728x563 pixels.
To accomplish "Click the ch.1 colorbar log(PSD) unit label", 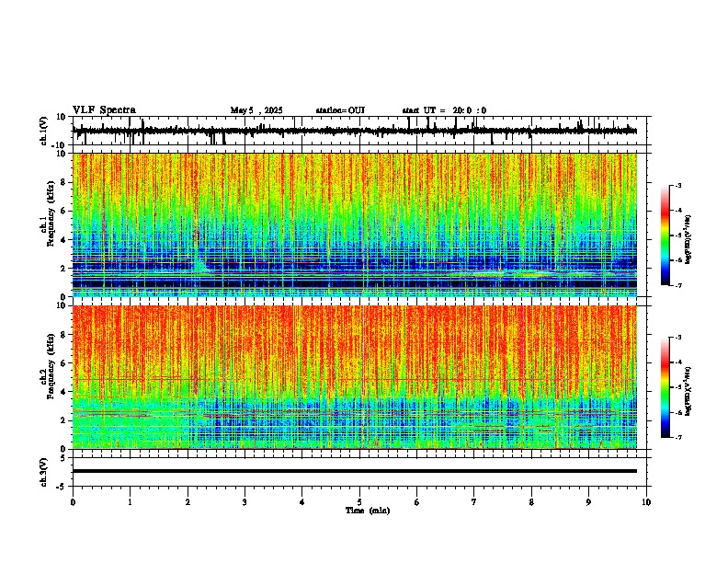I will [x=688, y=239].
